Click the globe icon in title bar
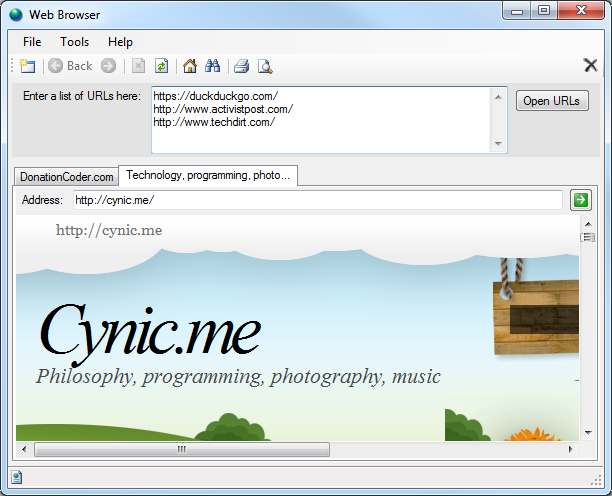The image size is (612, 496). pos(16,15)
